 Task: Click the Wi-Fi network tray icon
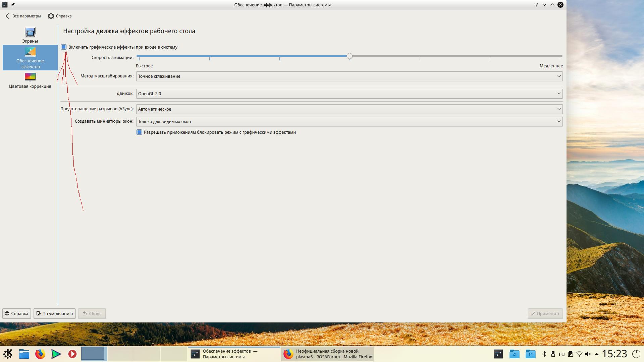(x=579, y=354)
